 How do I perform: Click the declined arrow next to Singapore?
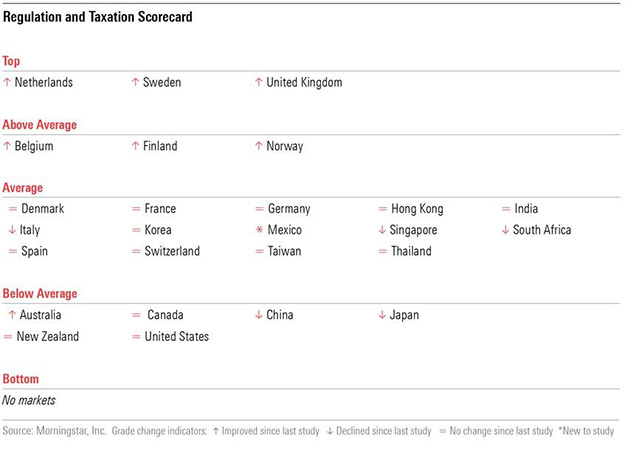pos(382,230)
